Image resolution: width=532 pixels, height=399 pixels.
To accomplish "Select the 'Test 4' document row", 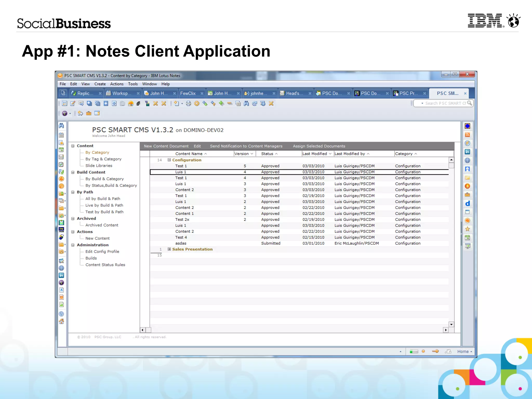I will 299,237.
